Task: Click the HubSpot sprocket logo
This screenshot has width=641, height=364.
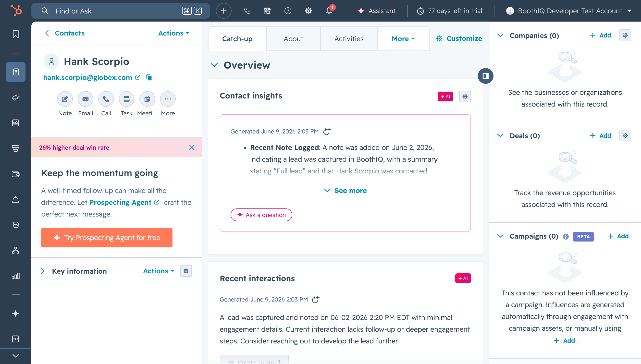Action: 16,11
